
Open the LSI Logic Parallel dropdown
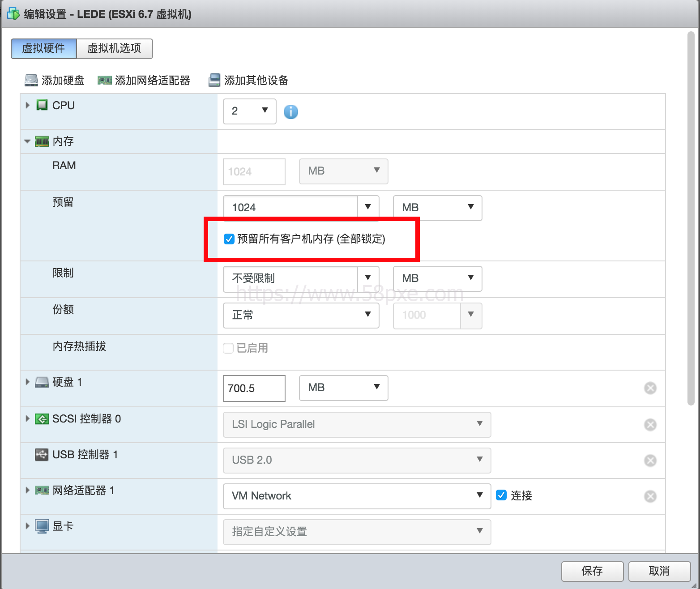(x=357, y=425)
